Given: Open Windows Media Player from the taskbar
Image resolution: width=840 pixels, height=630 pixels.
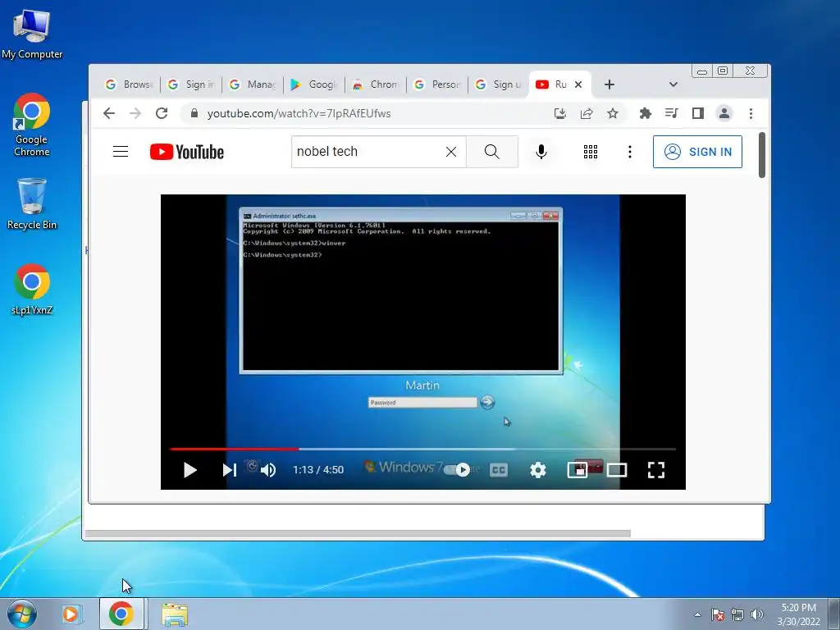Looking at the screenshot, I should (71, 614).
